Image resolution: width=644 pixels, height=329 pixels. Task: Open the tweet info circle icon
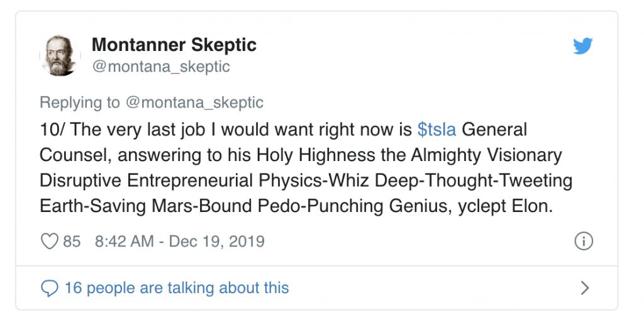[584, 241]
